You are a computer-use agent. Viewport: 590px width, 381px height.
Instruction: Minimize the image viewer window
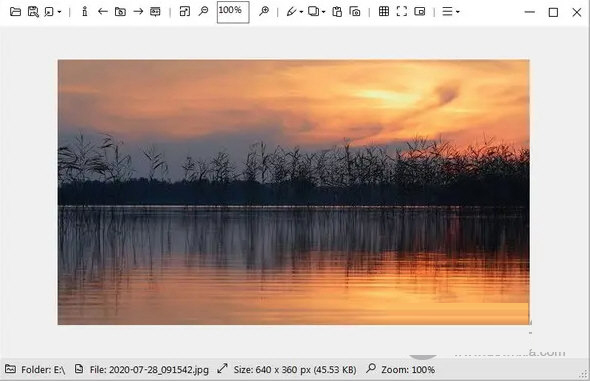tap(529, 12)
